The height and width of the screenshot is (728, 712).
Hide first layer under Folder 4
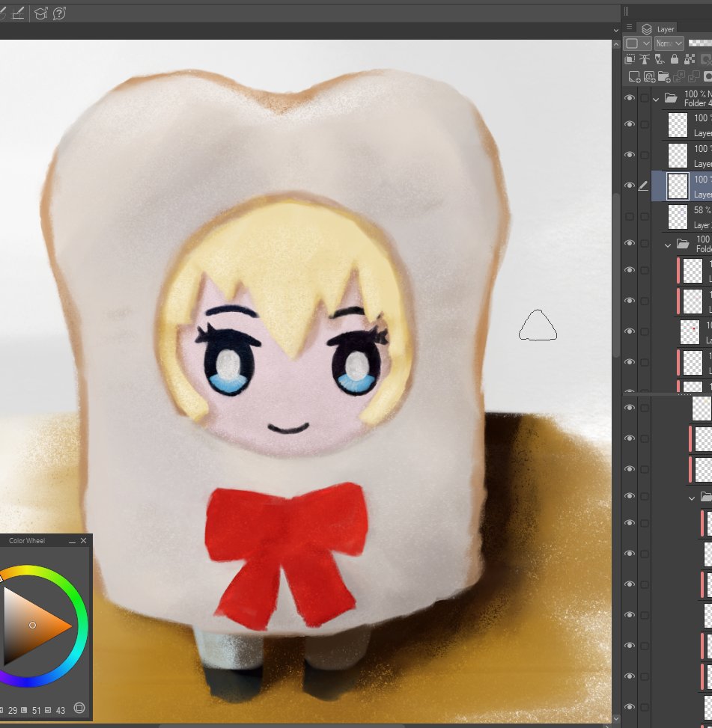(630, 124)
